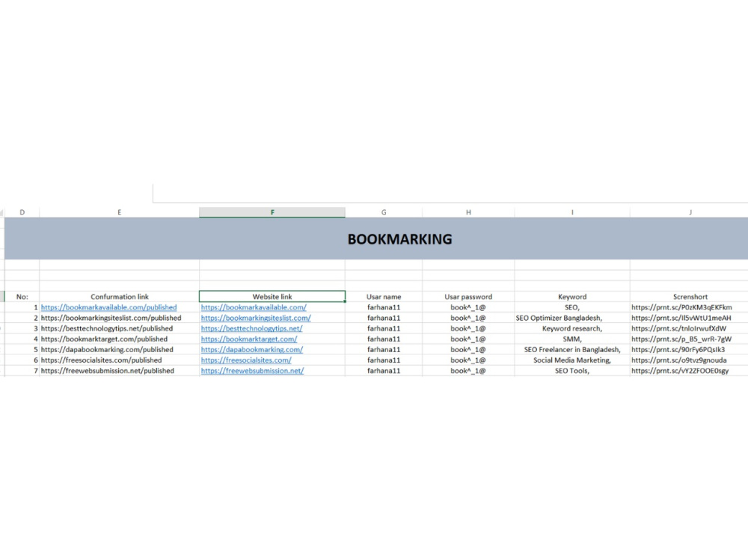
Task: Select farhana11 cell in row 1
Action: pos(384,307)
